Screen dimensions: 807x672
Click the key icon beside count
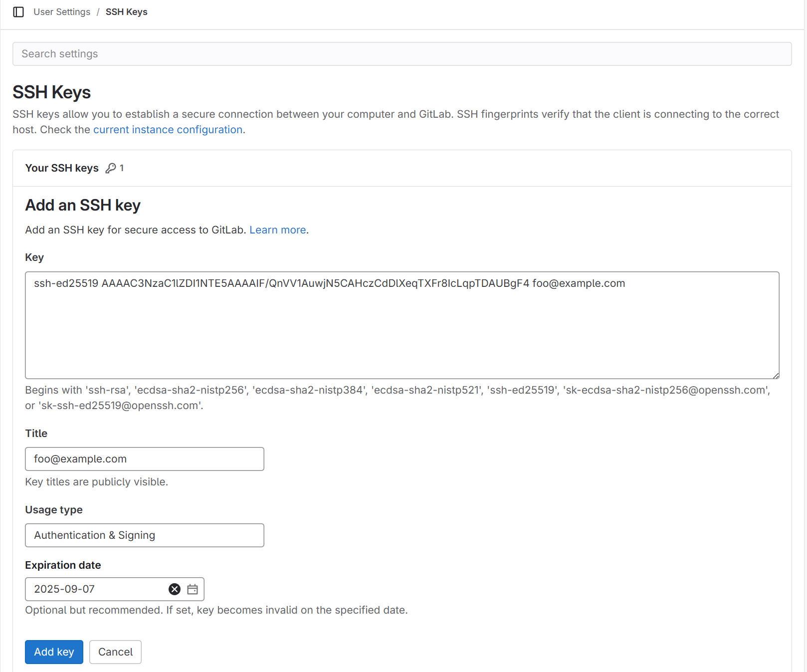tap(111, 168)
